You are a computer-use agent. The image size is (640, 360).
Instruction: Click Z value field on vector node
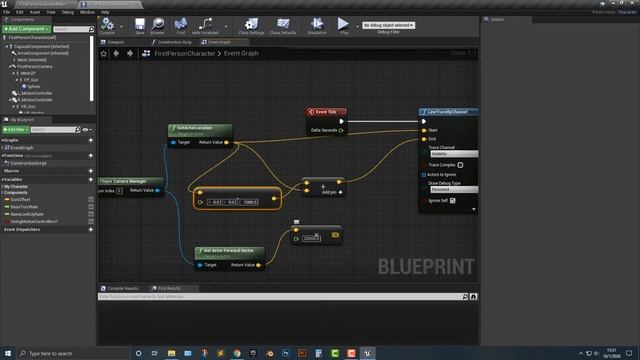(x=249, y=202)
